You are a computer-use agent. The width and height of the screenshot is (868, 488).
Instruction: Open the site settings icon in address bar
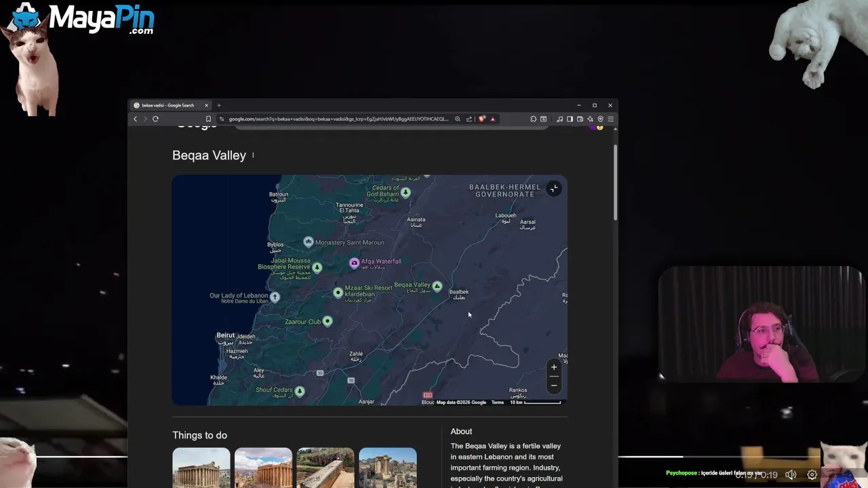(x=222, y=119)
